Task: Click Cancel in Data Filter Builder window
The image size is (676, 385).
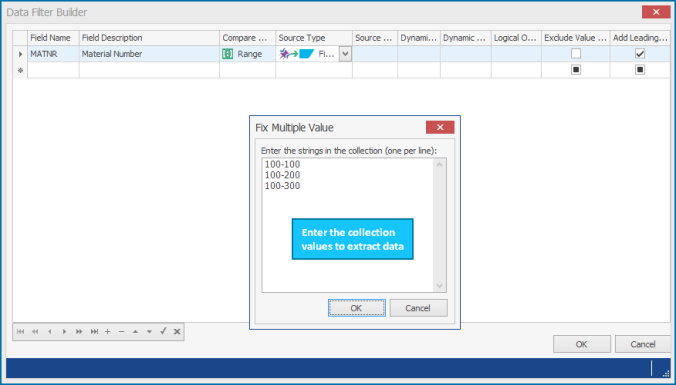Action: coord(643,344)
